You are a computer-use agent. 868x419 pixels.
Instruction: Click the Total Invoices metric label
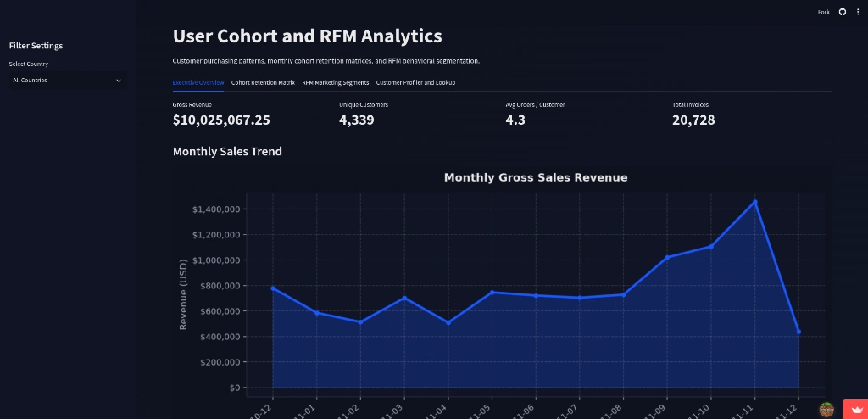[x=690, y=105]
